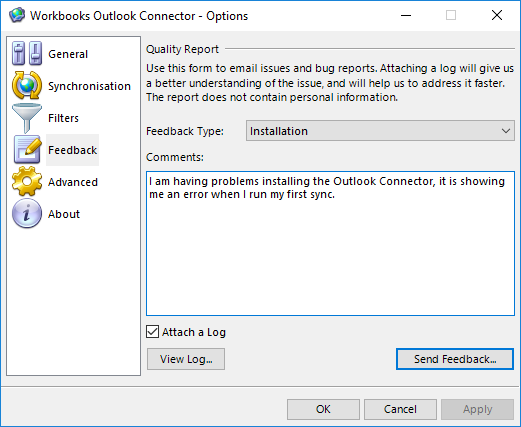Confirm settings with the OK button
The image size is (521, 427).
pos(323,409)
